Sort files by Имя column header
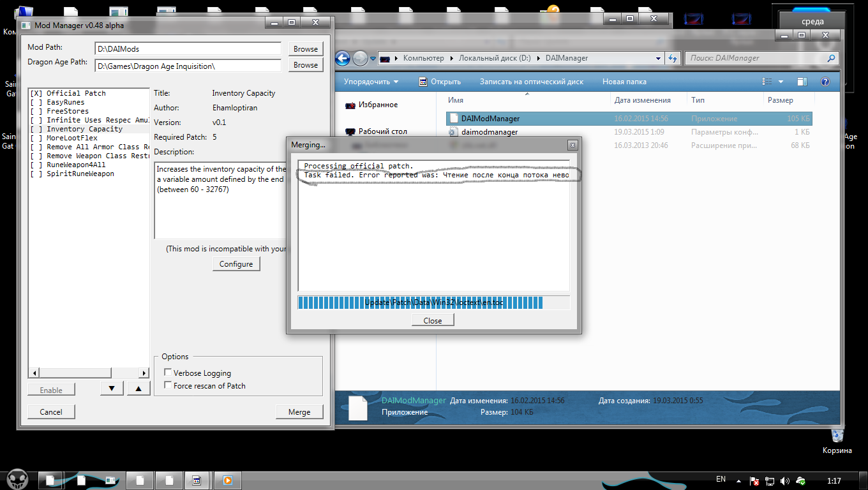Screen dimensions: 868x490 527,100
